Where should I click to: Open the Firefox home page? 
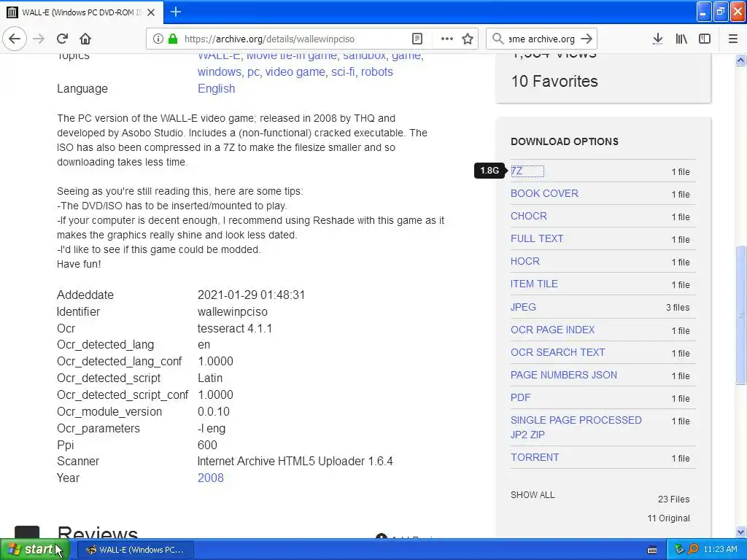click(85, 39)
